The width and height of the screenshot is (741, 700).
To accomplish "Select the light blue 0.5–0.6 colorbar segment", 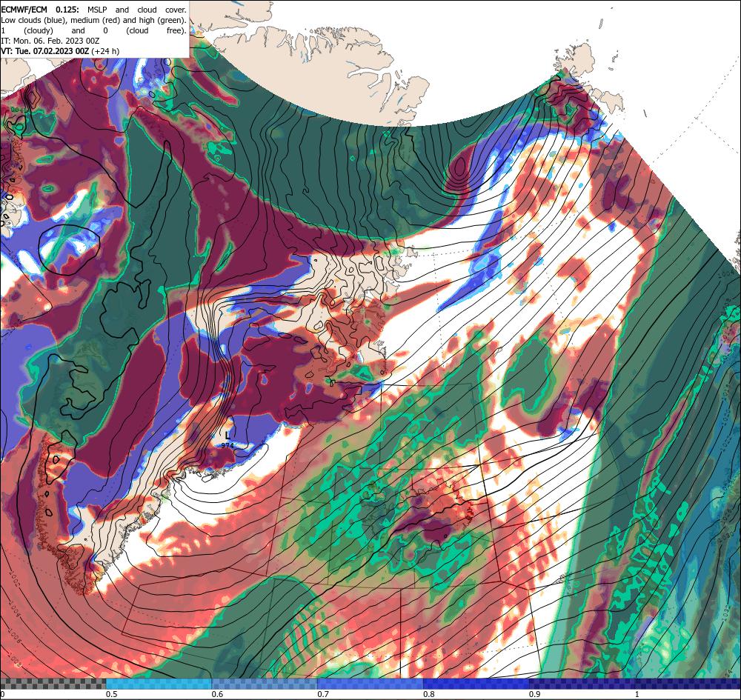I will (x=159, y=684).
